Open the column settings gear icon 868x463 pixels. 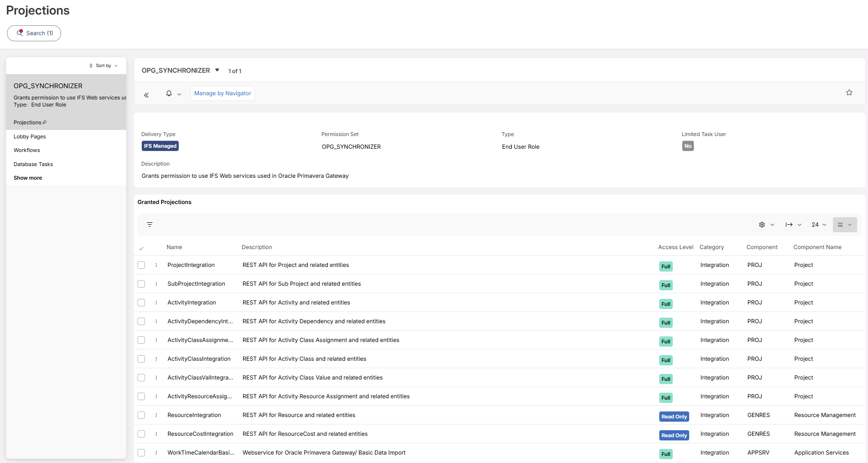point(762,225)
